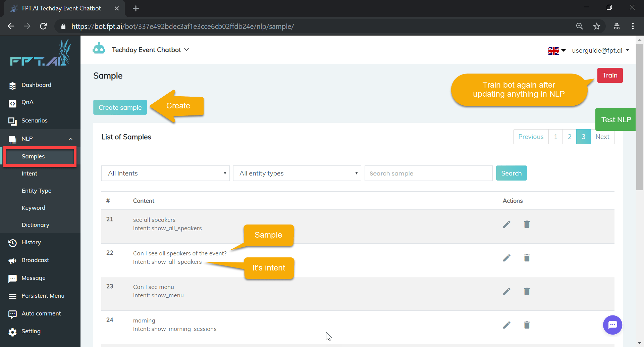Close the Techday Event Chatbot tab
Screen dimensions: 644x347
click(x=116, y=8)
